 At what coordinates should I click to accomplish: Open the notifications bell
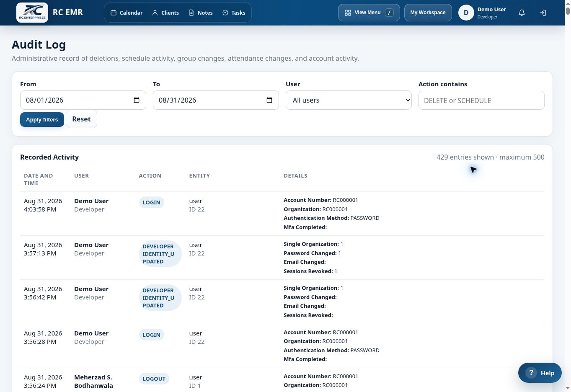tap(522, 13)
